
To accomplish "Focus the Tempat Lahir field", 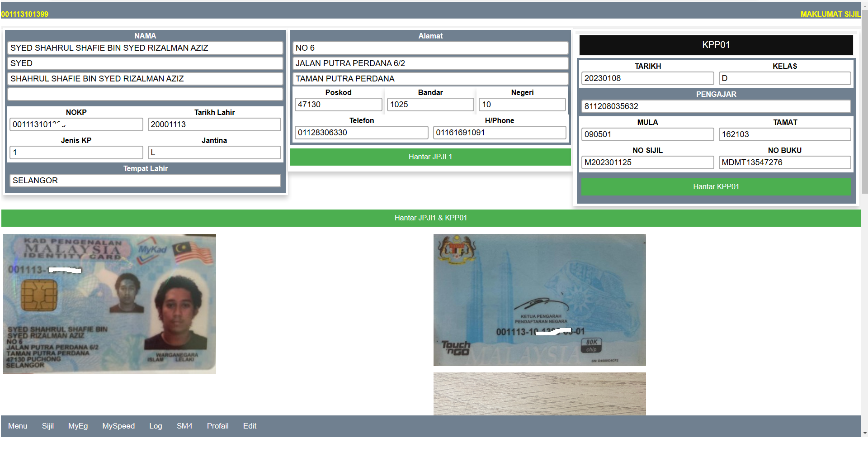I will coord(145,181).
